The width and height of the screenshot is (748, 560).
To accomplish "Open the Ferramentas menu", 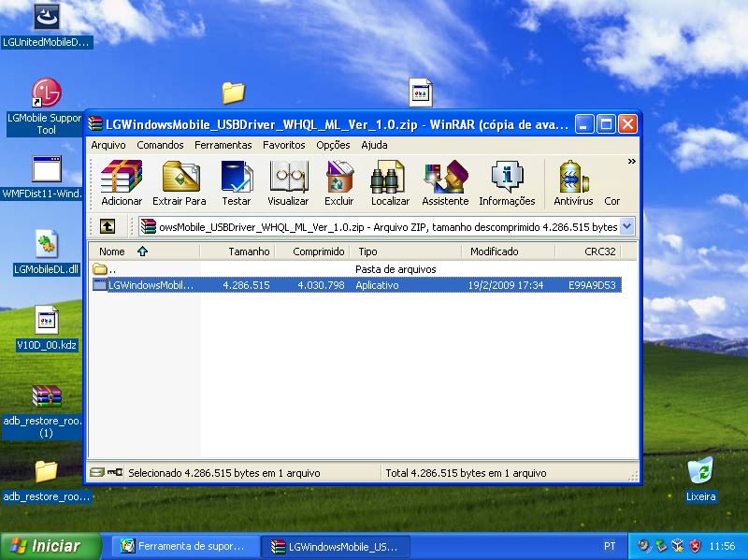I will click(x=223, y=145).
